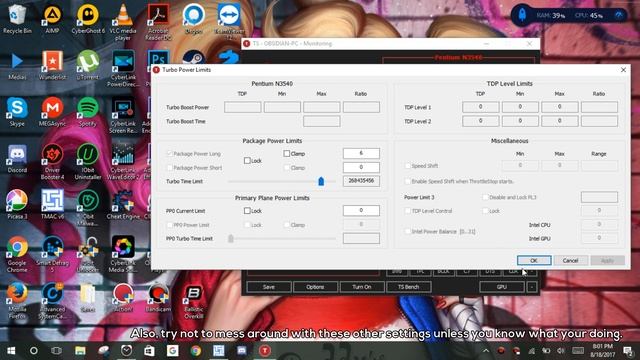Click the TDP Level 1 TDP field
This screenshot has height=360, width=640.
point(480,107)
